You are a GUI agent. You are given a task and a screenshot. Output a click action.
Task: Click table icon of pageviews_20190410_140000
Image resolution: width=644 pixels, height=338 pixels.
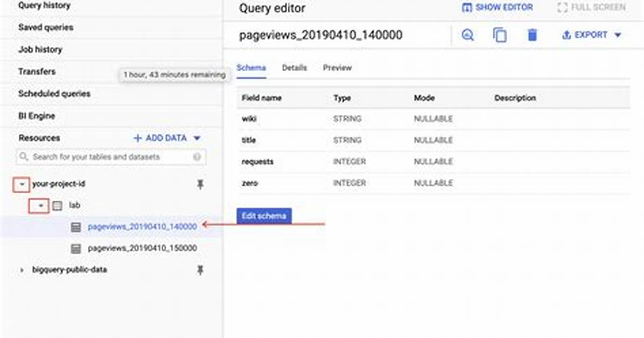coord(76,227)
